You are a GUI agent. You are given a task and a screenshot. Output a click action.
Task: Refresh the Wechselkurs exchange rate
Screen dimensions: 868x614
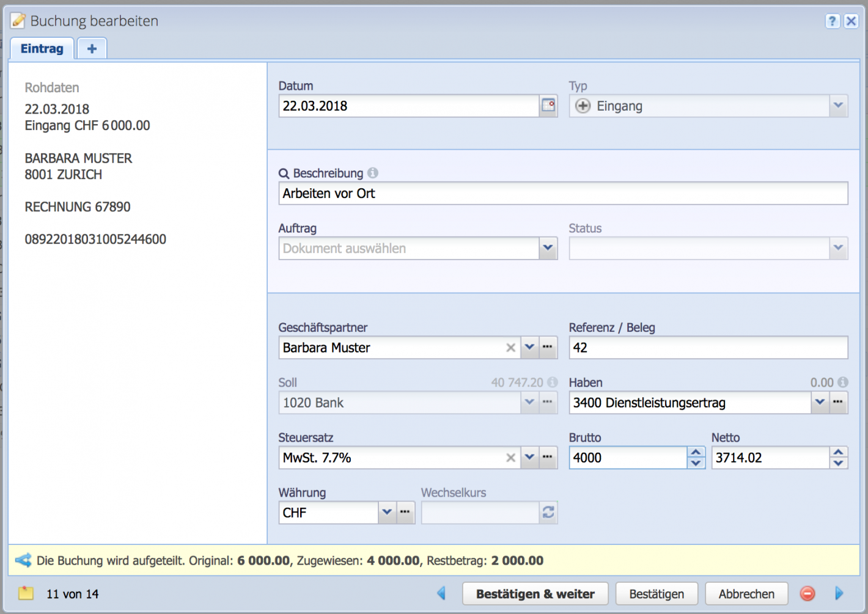click(548, 513)
